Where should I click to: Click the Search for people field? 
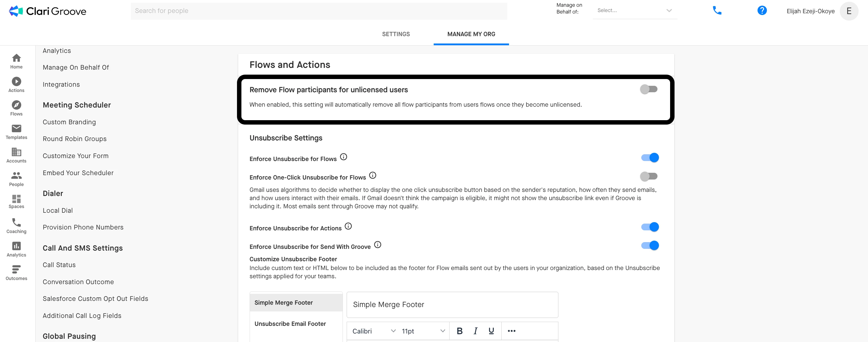click(x=318, y=11)
